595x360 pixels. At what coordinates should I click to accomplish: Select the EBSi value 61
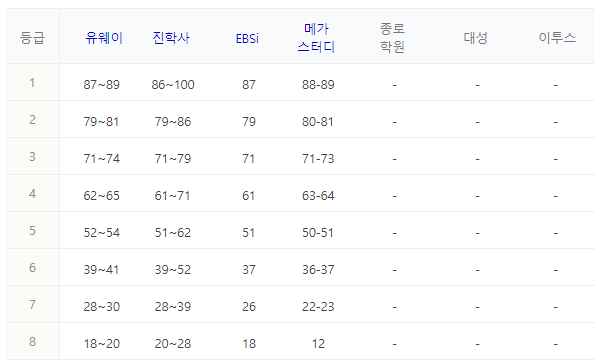(x=249, y=196)
